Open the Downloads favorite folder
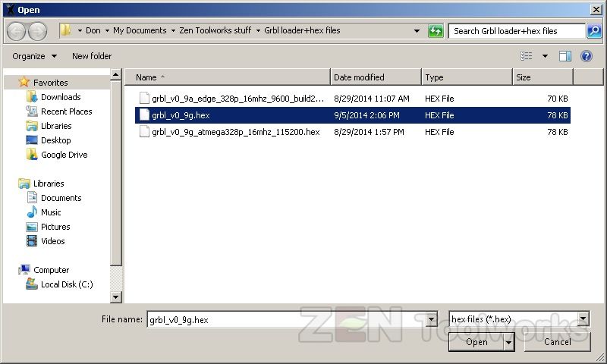 click(60, 97)
